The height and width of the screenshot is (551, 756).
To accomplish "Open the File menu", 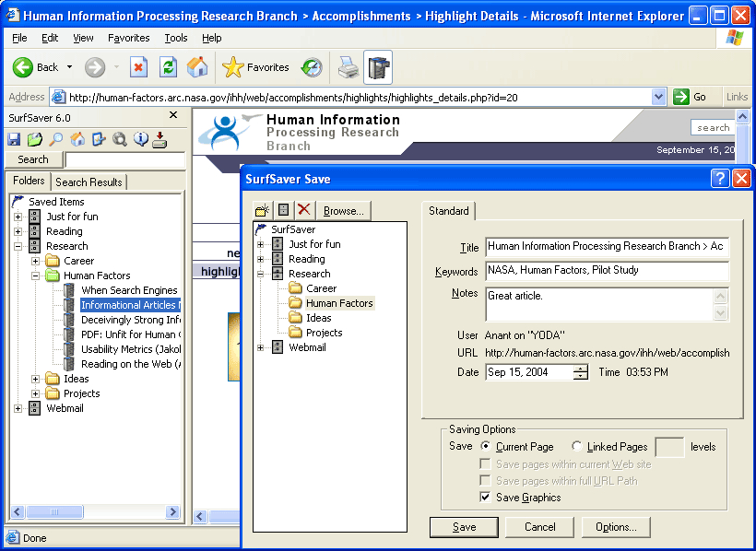I will coord(19,38).
